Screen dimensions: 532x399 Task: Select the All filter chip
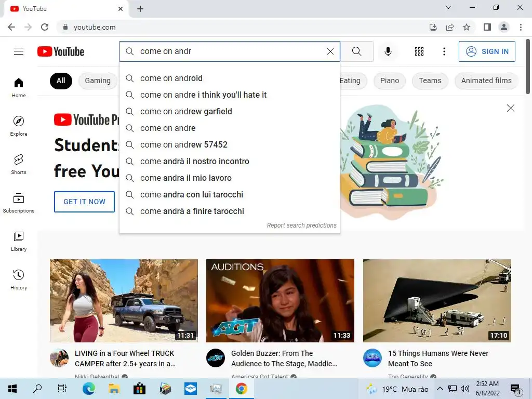(x=61, y=81)
